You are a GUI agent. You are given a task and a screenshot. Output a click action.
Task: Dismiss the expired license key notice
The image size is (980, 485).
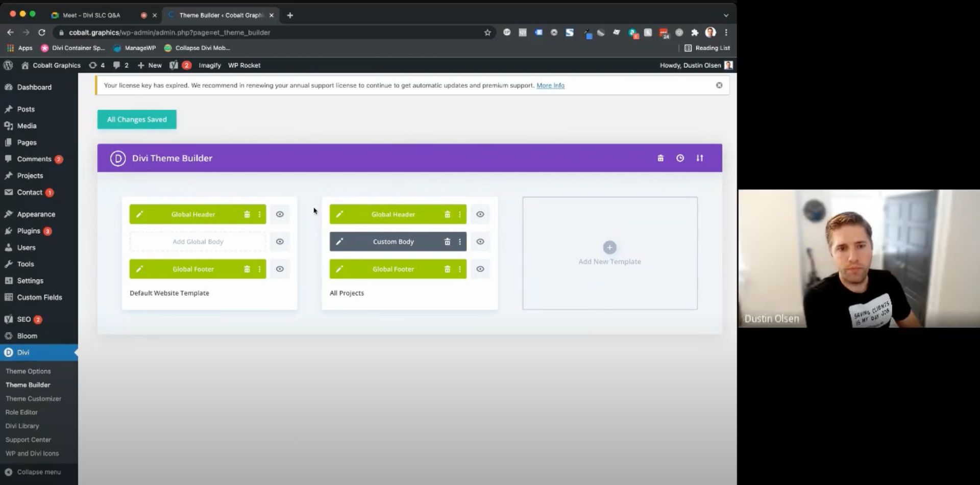[x=719, y=85]
